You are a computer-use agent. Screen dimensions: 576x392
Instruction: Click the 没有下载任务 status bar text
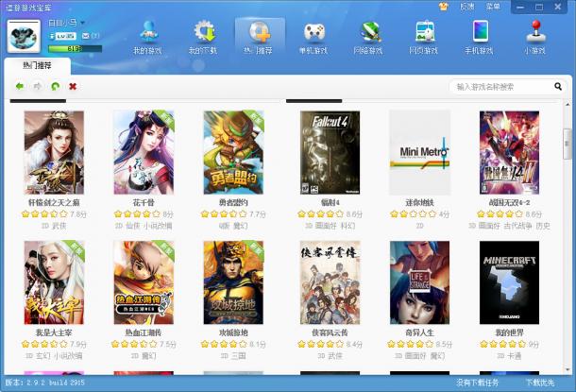477,383
